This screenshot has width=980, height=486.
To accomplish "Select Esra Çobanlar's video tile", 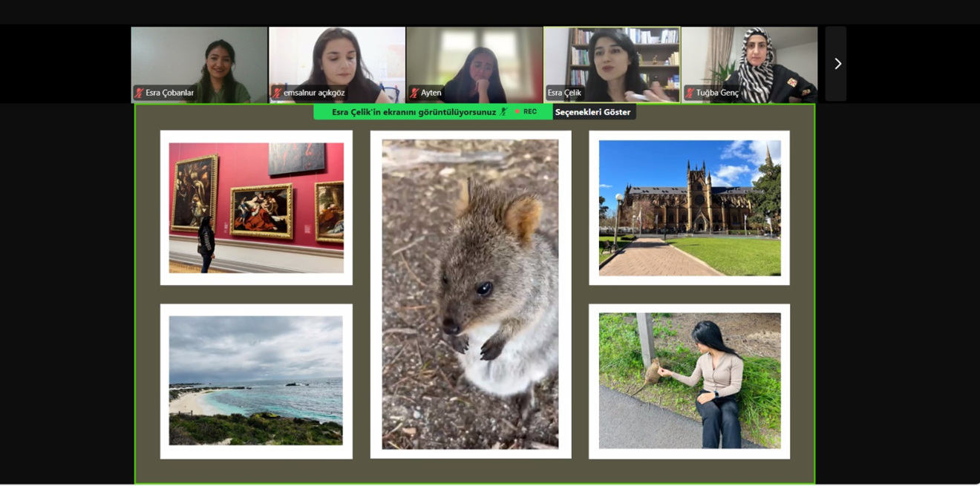I will tap(199, 59).
